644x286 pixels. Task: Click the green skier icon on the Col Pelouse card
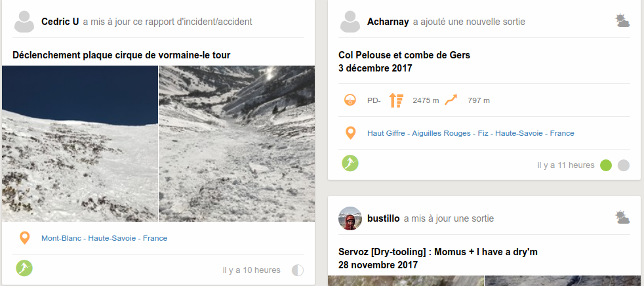click(x=350, y=163)
